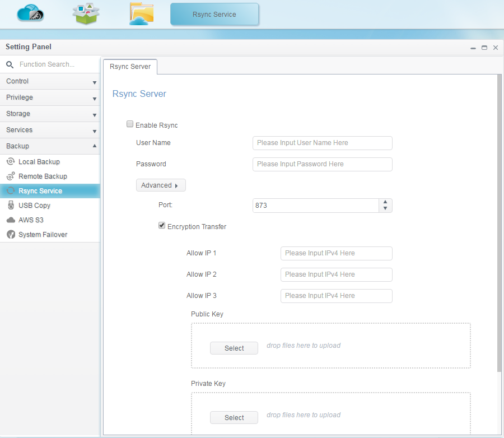
Task: Click Select button under Private Key
Action: (x=234, y=418)
